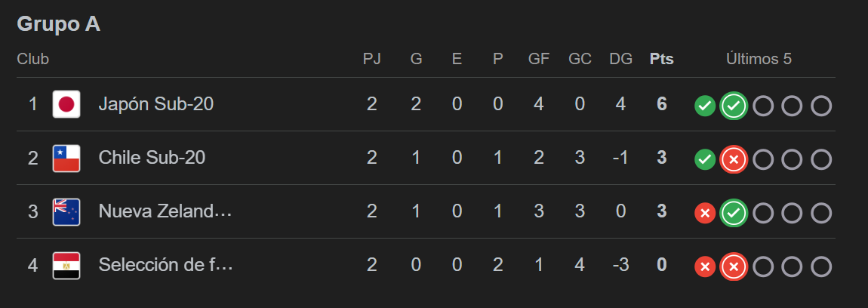Viewport: 868px width, 308px height.
Task: Click Japan's last empty match circle
Action: point(821,106)
